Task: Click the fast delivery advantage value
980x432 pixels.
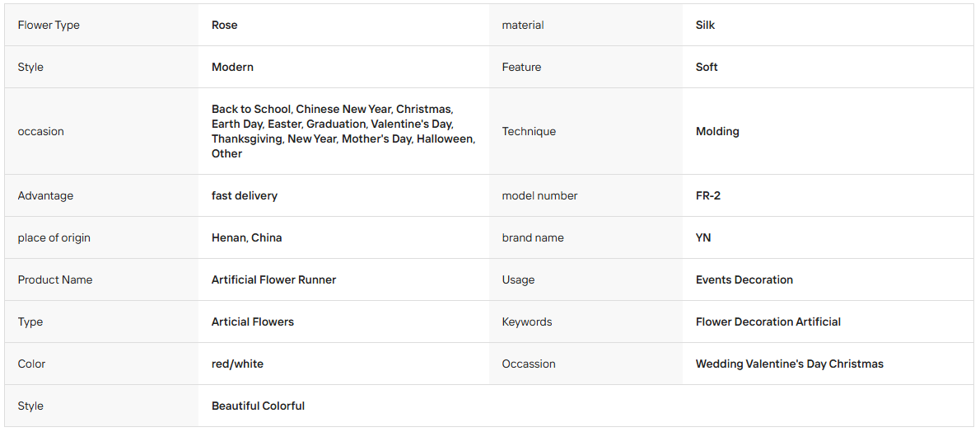Action: (x=245, y=195)
